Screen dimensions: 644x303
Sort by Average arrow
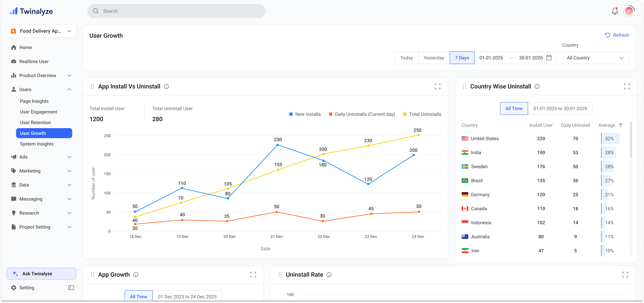(621, 125)
